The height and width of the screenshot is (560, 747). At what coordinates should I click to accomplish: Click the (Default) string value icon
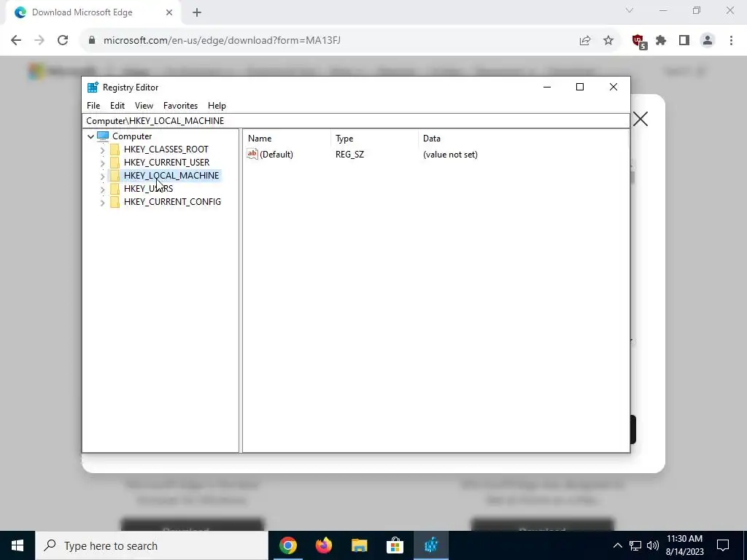point(252,154)
